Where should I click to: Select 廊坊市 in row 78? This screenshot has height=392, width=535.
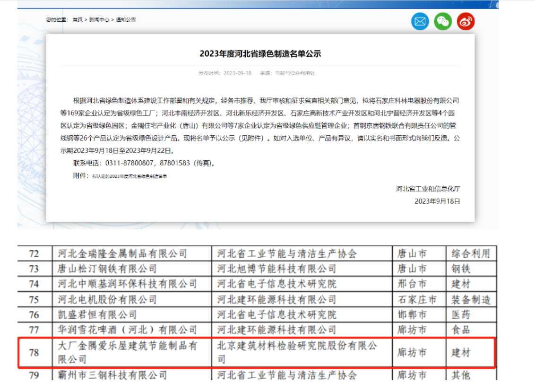coord(419,352)
